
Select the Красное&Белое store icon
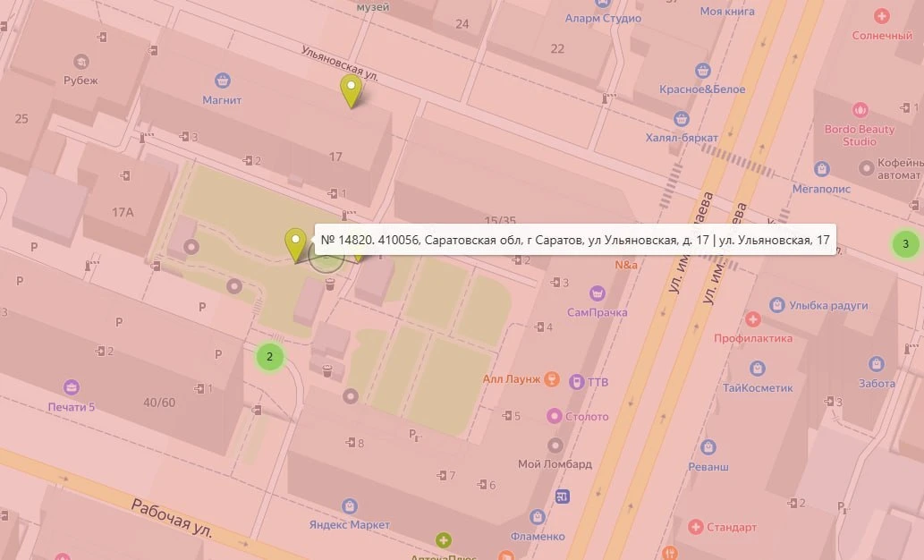[x=702, y=70]
